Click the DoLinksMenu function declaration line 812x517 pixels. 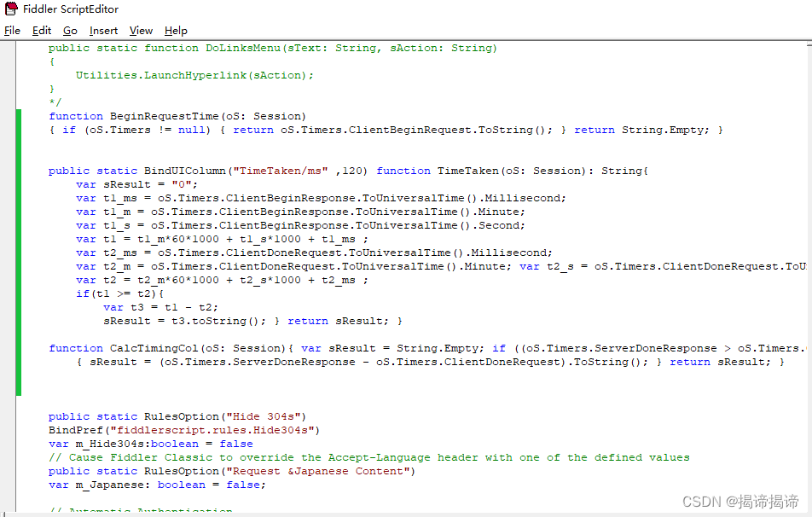pos(272,48)
